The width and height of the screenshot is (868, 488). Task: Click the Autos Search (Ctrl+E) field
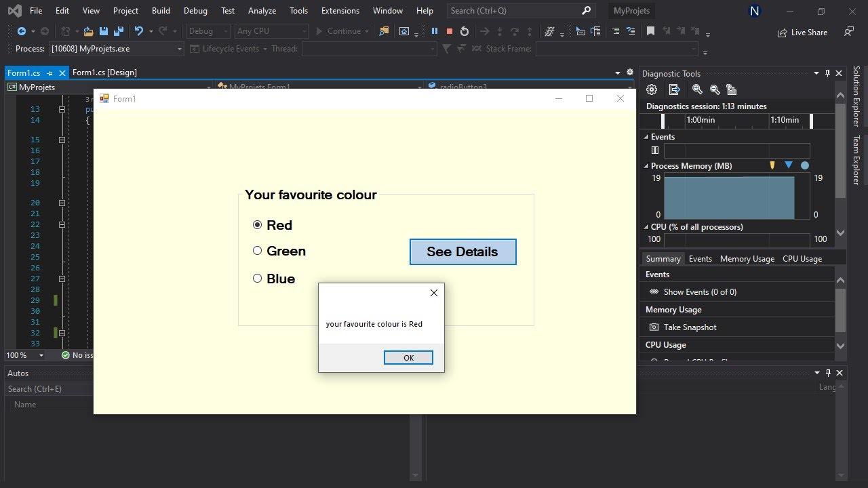(47, 389)
